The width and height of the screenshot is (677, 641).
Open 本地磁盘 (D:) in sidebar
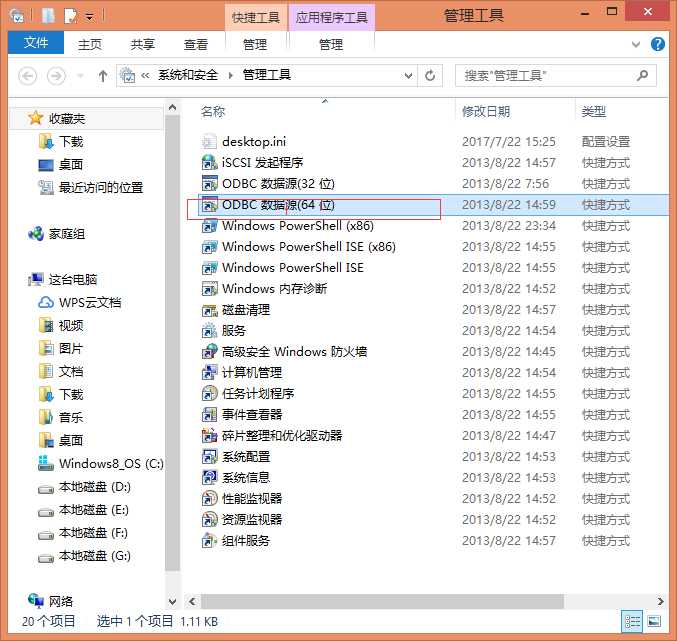pyautogui.click(x=95, y=487)
